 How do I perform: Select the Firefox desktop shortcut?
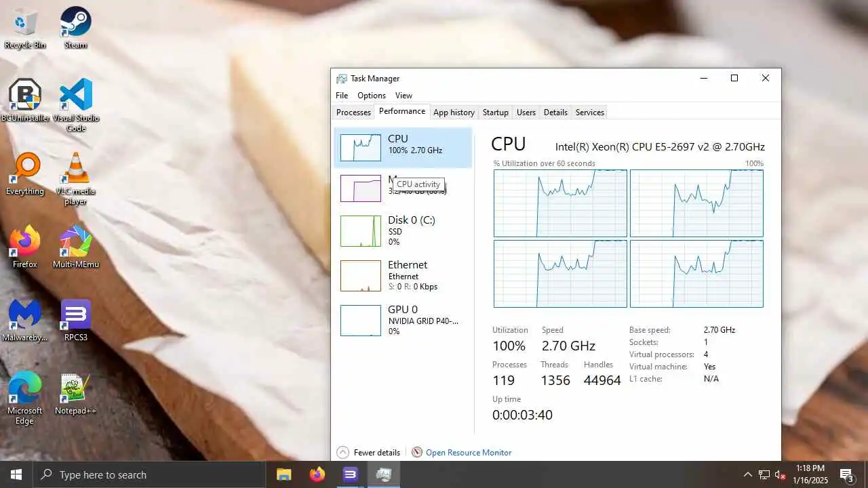(25, 247)
